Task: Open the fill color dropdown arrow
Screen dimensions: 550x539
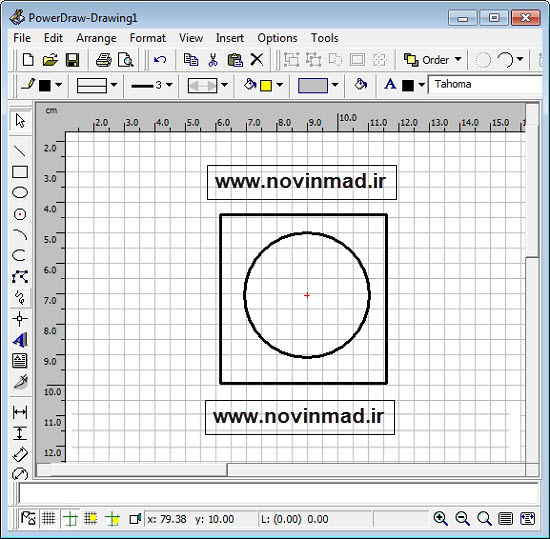Action: (x=280, y=85)
